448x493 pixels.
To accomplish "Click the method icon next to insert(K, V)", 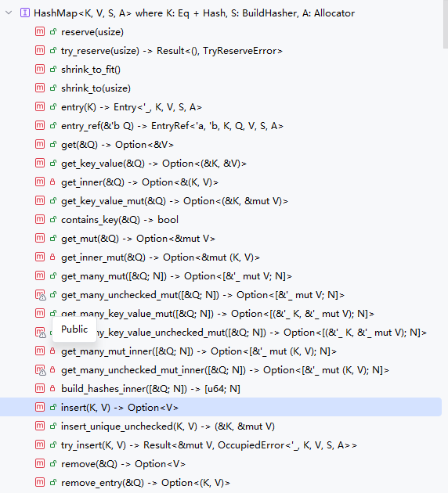I will [x=40, y=408].
